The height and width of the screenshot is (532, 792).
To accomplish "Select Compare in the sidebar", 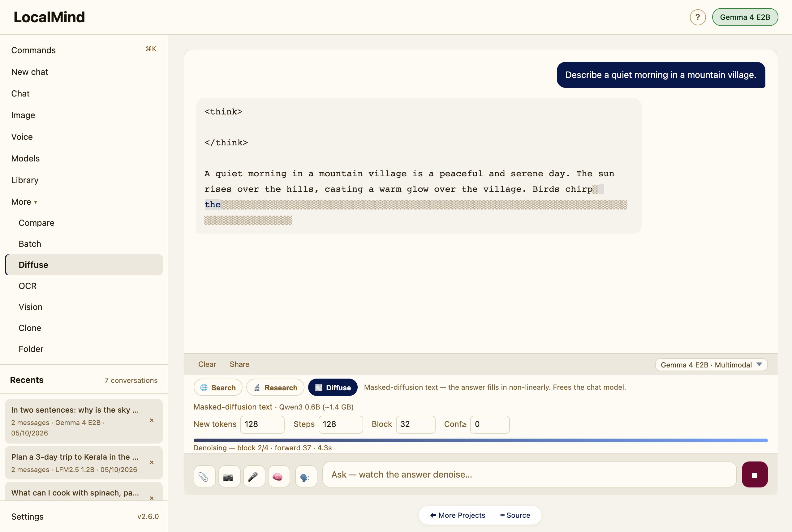I will tap(84, 223).
